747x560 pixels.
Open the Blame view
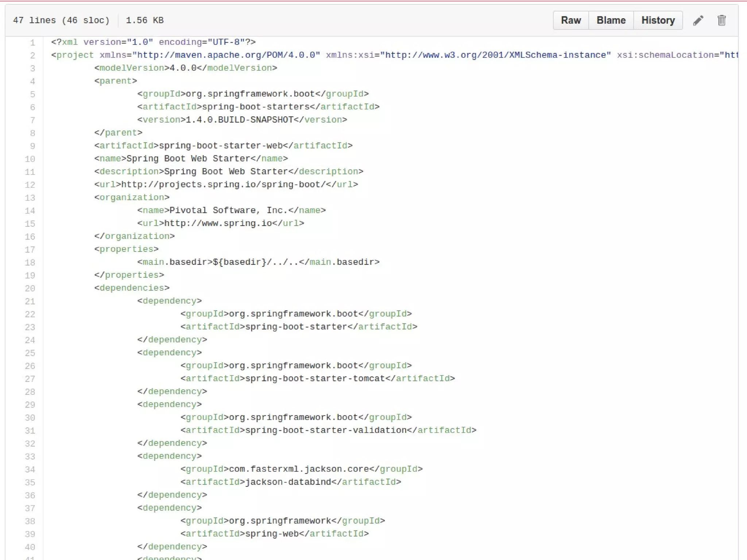(x=611, y=20)
